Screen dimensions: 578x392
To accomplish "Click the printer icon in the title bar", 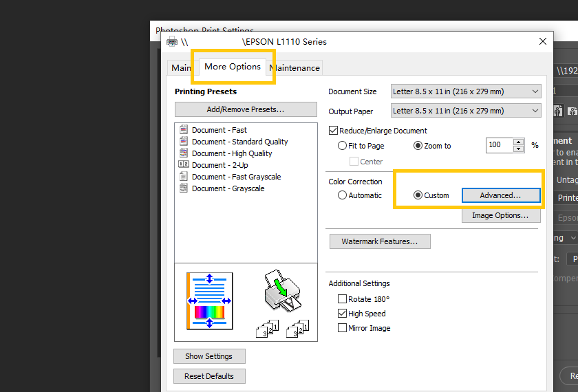I will 172,42.
